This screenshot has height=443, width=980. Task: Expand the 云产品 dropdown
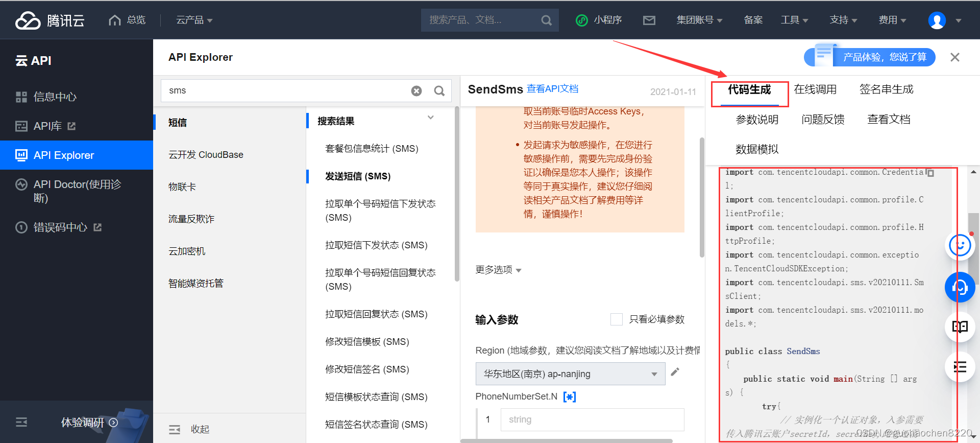(194, 20)
